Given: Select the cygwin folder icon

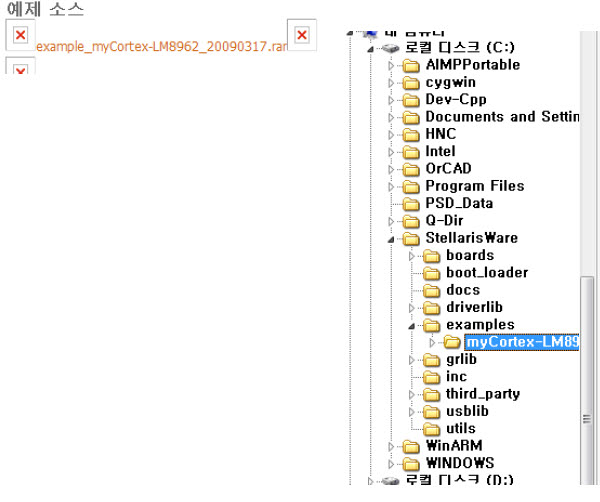Looking at the screenshot, I should coord(411,83).
